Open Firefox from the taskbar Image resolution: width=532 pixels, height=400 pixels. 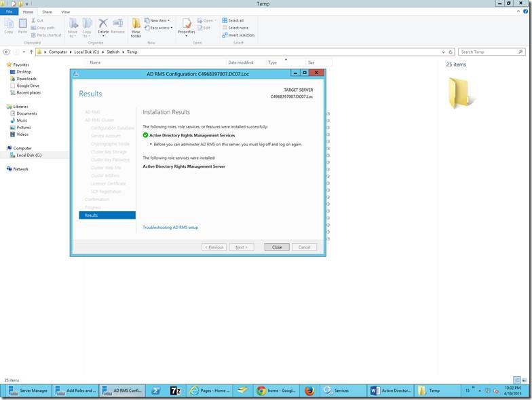pos(309,390)
